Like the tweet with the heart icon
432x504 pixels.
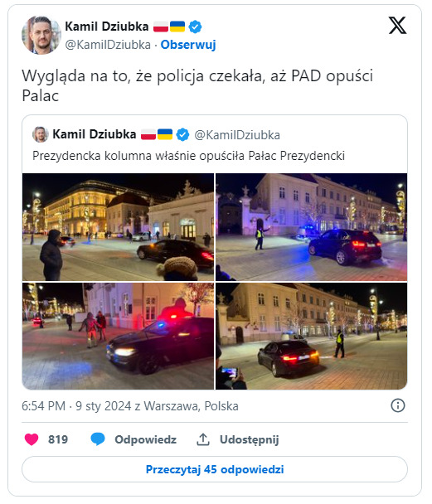pyautogui.click(x=32, y=439)
